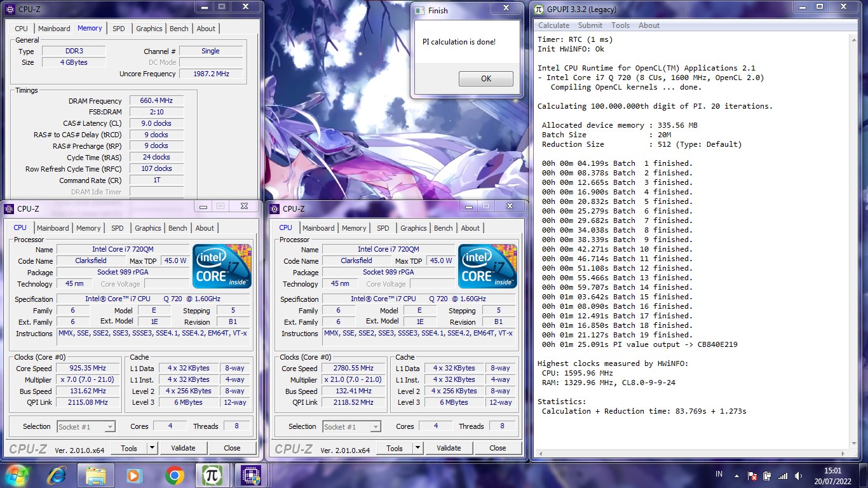Select the Memory tab in the top CPU-Z window

[90, 28]
